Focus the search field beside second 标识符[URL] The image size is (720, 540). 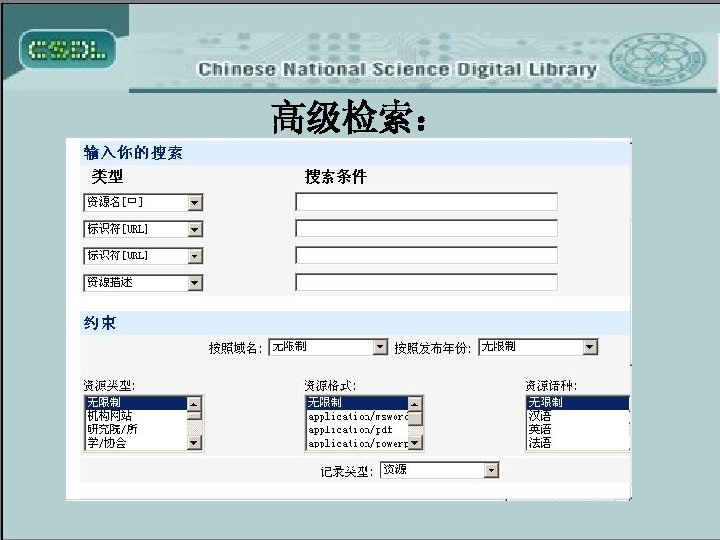click(x=427, y=255)
